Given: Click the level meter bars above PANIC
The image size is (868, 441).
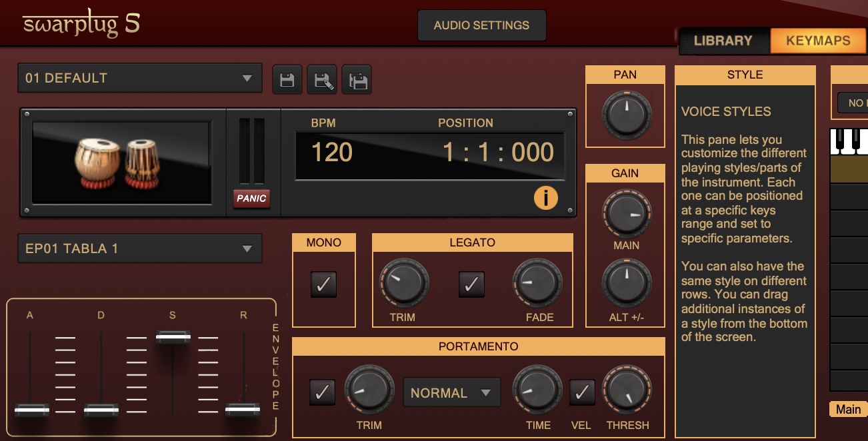Looking at the screenshot, I should 252,151.
